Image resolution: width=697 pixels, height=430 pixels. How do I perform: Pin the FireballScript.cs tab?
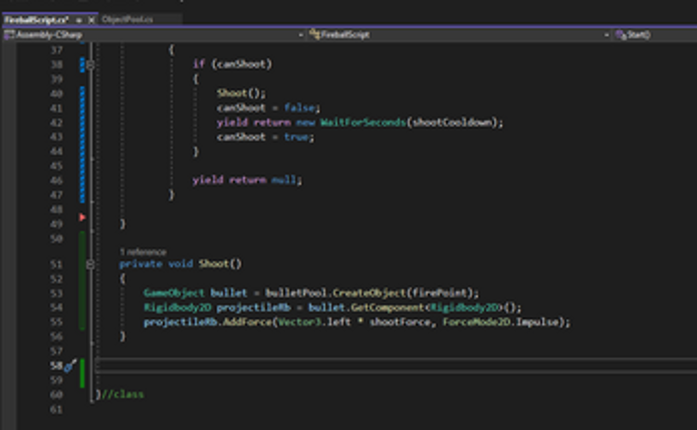pos(81,19)
